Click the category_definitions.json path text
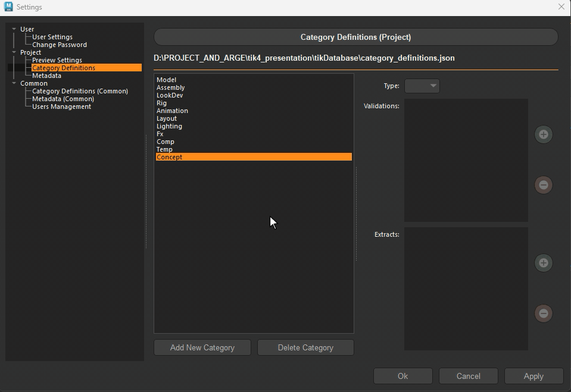This screenshot has width=571, height=392. [304, 58]
